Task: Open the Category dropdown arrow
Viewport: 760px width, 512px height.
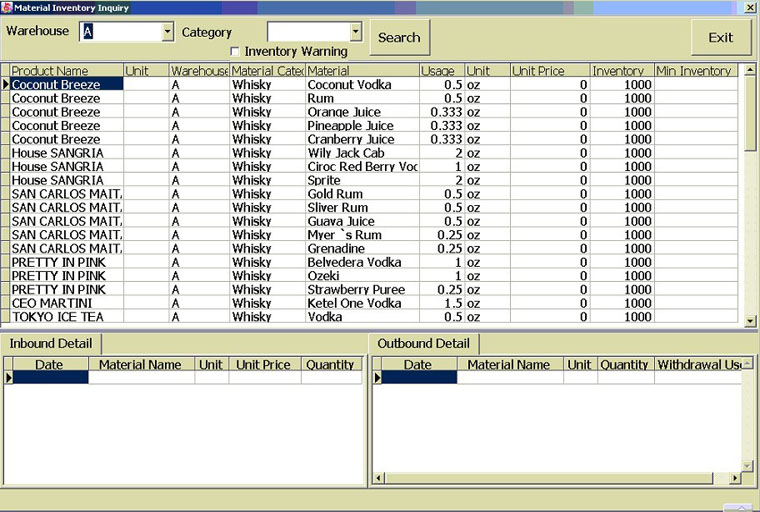Action: coord(355,32)
